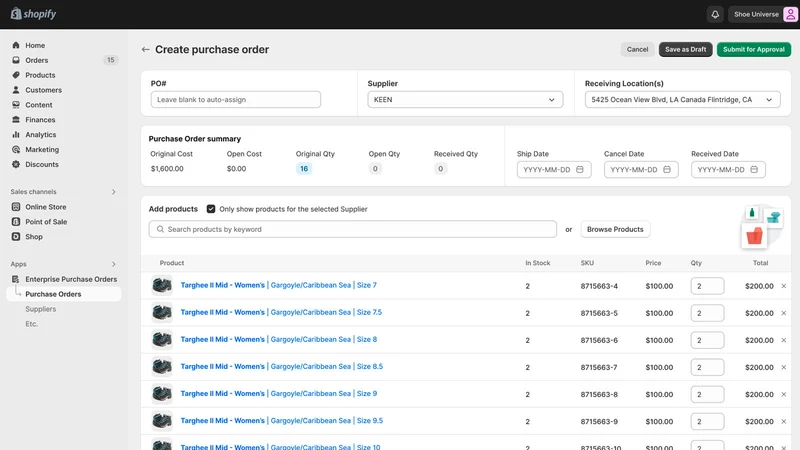Viewport: 800px width, 450px height.
Task: Click the Qty field for Size 8
Action: (707, 340)
